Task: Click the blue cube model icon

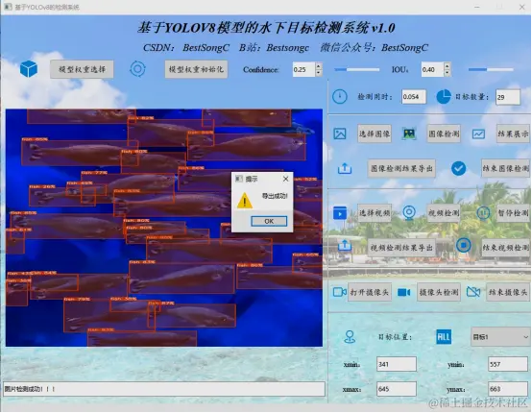Action: pyautogui.click(x=29, y=69)
